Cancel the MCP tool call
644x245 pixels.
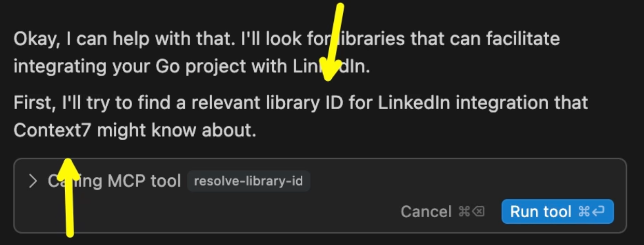pyautogui.click(x=426, y=211)
